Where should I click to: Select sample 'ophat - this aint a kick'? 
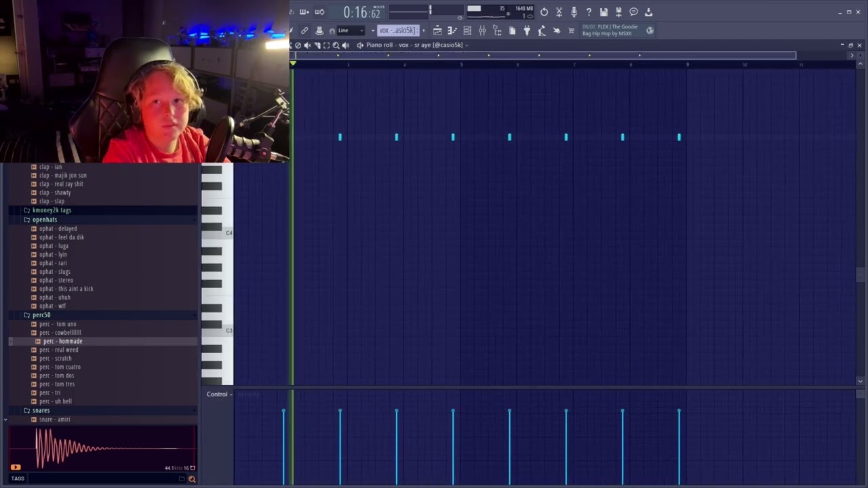[66, 289]
